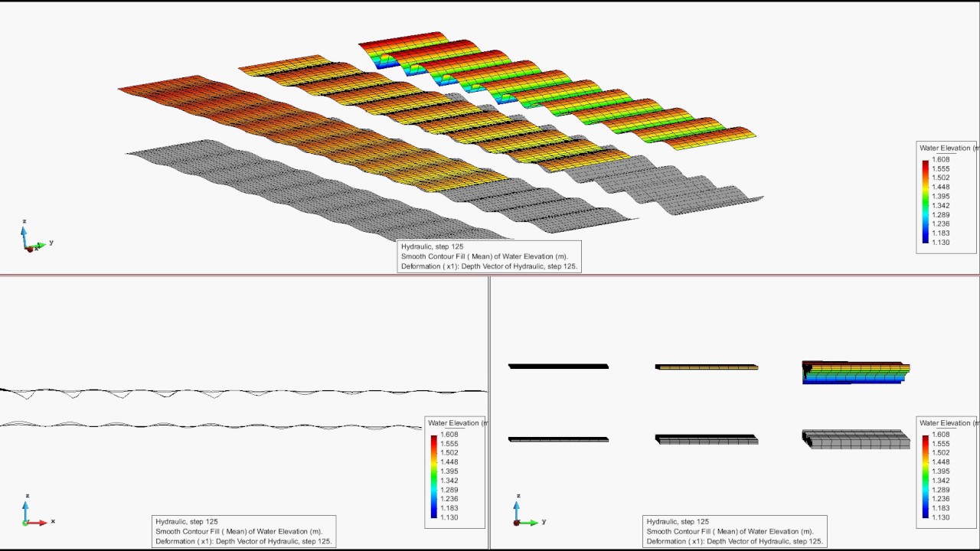Viewport: 980px width, 551px height.
Task: Click 'Water Elevation' legend title in z-y view
Action: tap(948, 422)
